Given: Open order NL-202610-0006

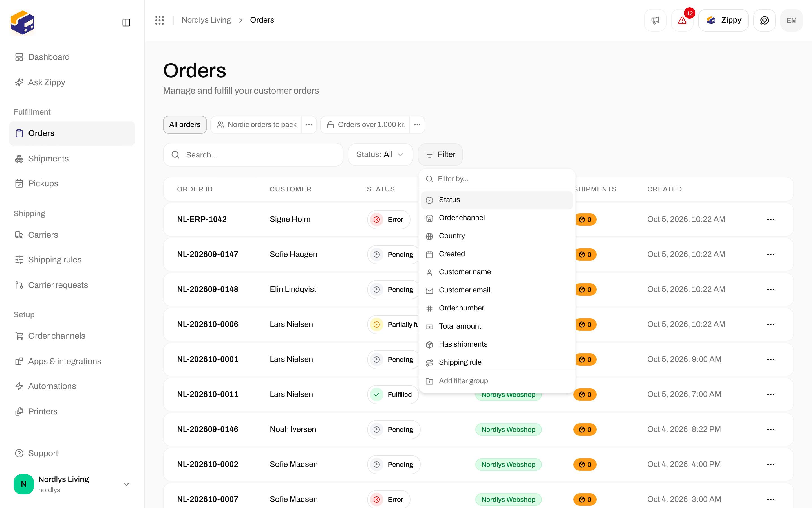Looking at the screenshot, I should (208, 324).
